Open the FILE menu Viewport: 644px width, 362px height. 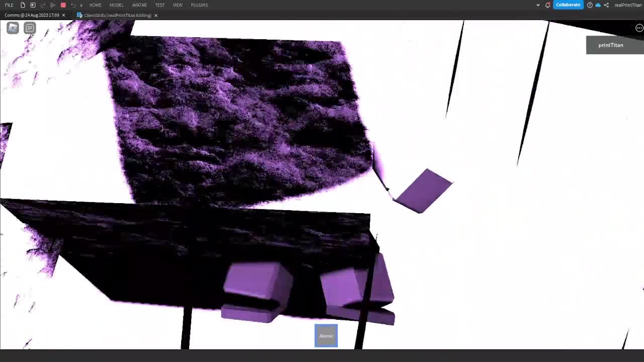pos(9,5)
